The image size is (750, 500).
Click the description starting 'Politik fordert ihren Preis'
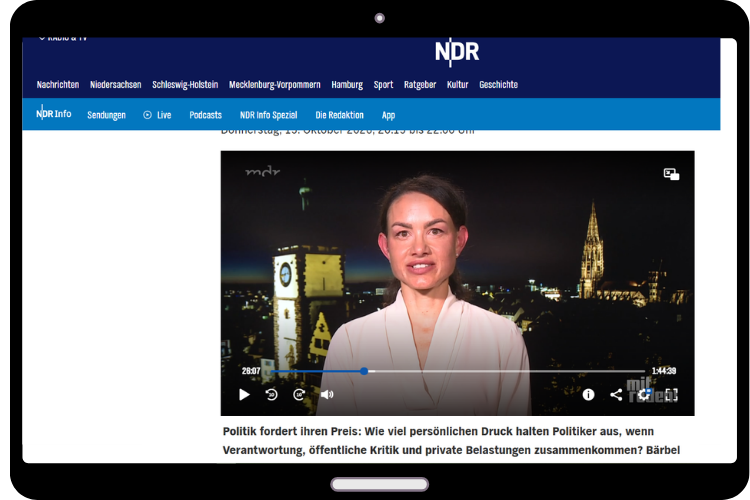(451, 441)
